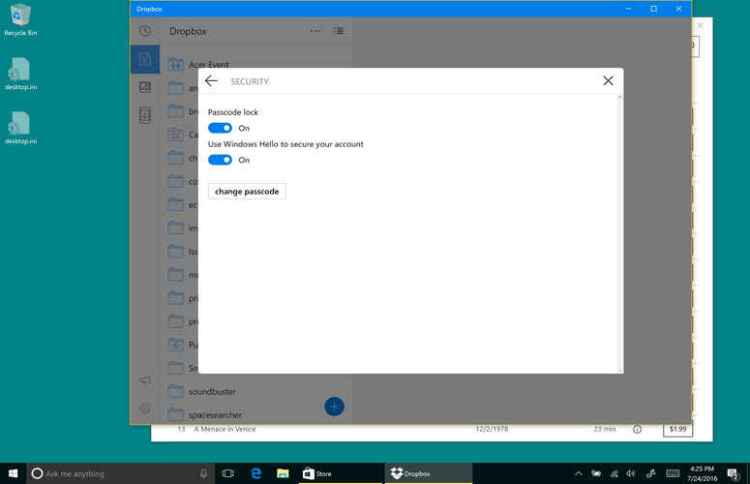The width and height of the screenshot is (750, 484).
Task: Open the taskbar clock and date
Action: coord(702,473)
